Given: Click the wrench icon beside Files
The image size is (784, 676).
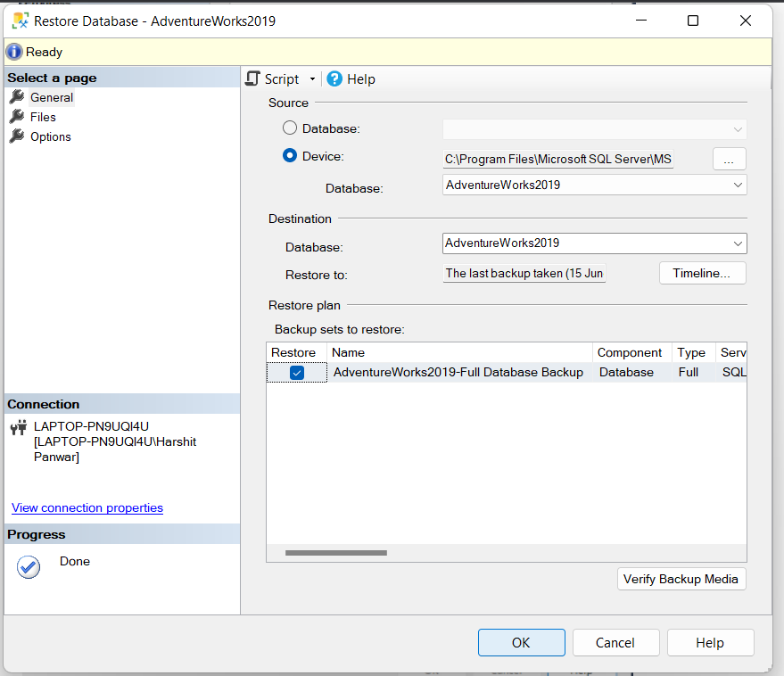Looking at the screenshot, I should (16, 117).
